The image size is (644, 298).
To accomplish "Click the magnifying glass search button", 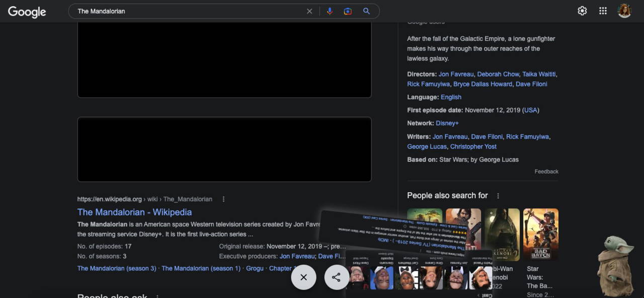I will [366, 11].
